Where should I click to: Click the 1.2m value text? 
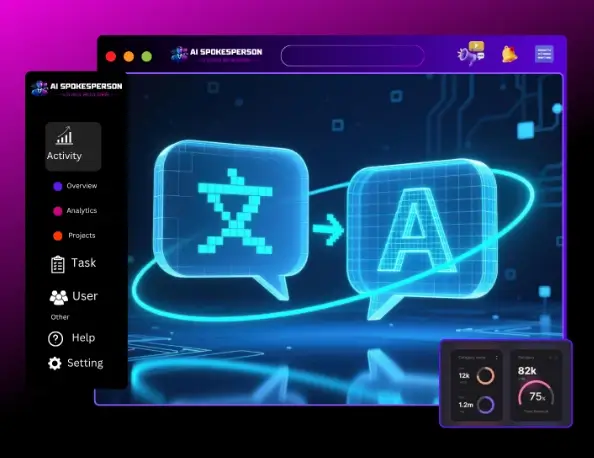pyautogui.click(x=466, y=405)
